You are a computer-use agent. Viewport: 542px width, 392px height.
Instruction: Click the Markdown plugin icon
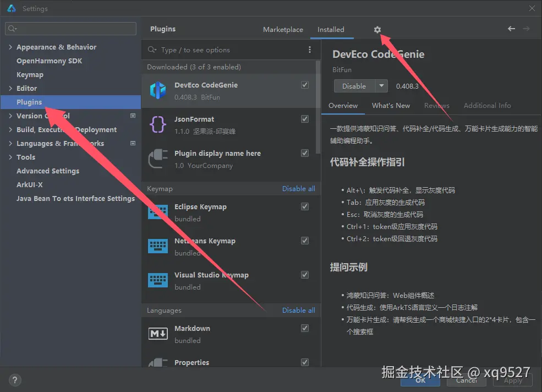(x=158, y=334)
